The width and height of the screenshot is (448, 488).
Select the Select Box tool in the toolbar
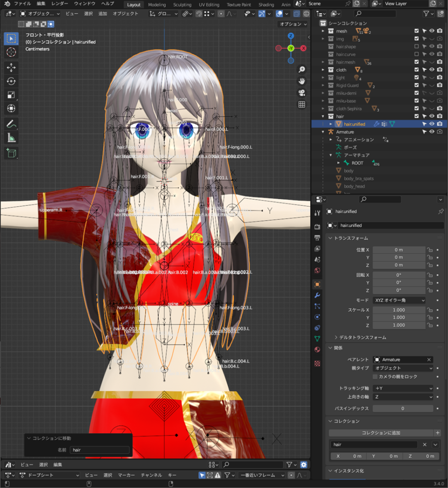pos(11,39)
